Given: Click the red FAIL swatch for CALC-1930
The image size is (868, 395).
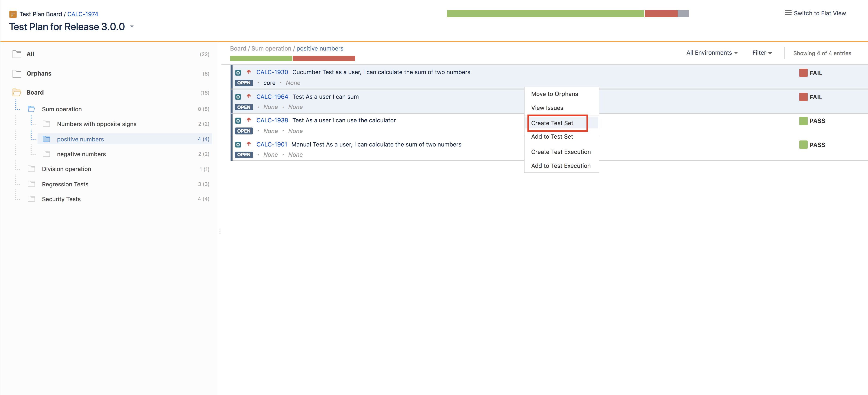Looking at the screenshot, I should click(803, 73).
